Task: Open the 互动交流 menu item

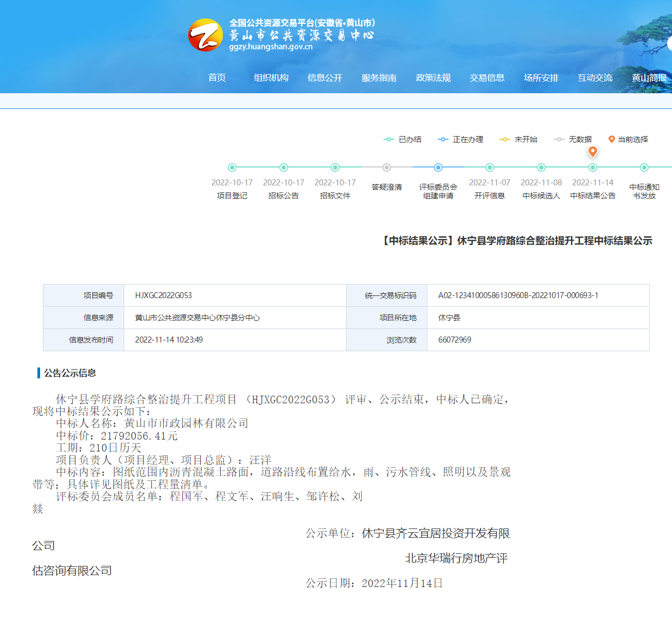Action: pyautogui.click(x=595, y=78)
